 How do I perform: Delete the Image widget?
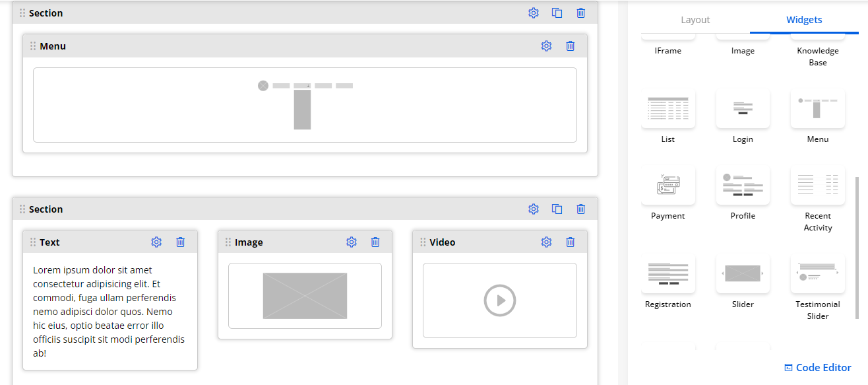375,242
